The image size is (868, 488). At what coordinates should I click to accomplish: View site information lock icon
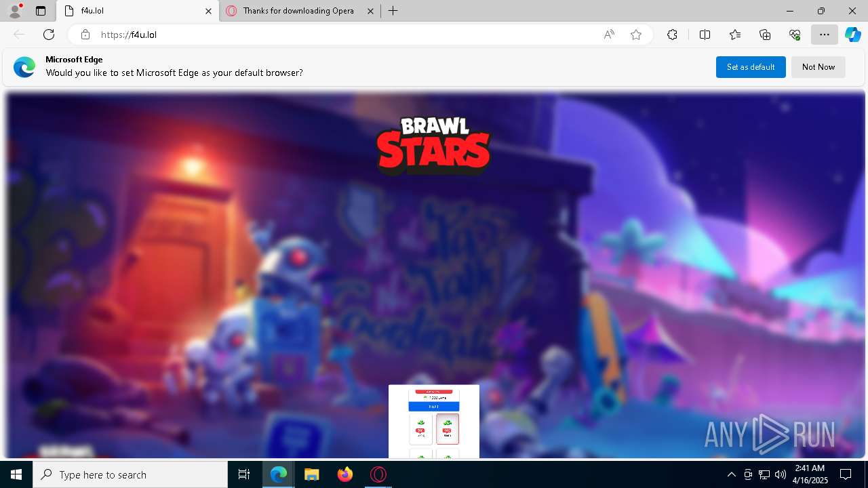click(x=85, y=35)
